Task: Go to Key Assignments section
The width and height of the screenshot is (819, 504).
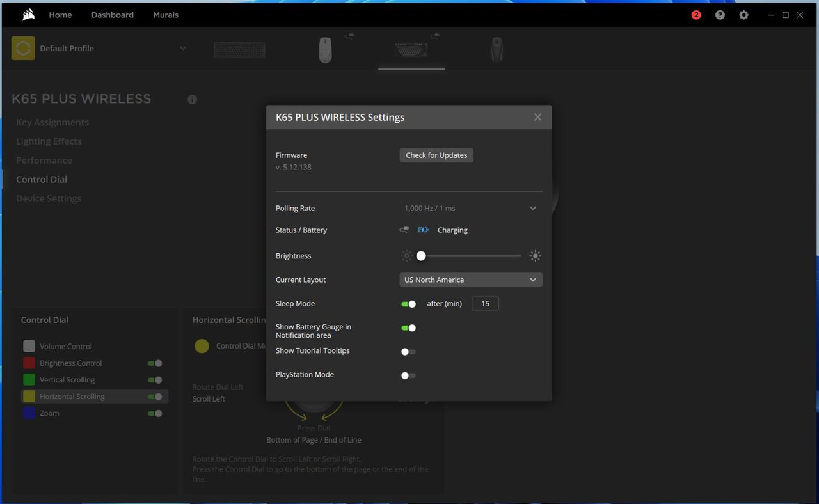Action: (52, 122)
